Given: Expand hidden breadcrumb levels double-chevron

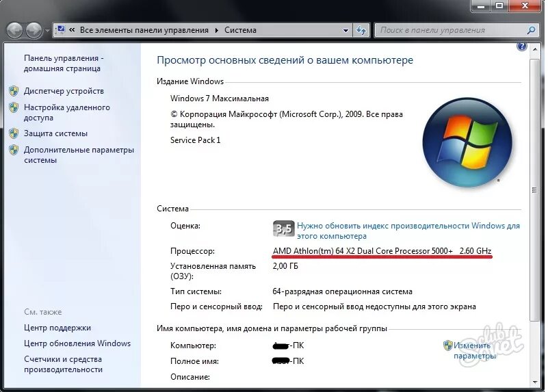Looking at the screenshot, I should [x=72, y=30].
